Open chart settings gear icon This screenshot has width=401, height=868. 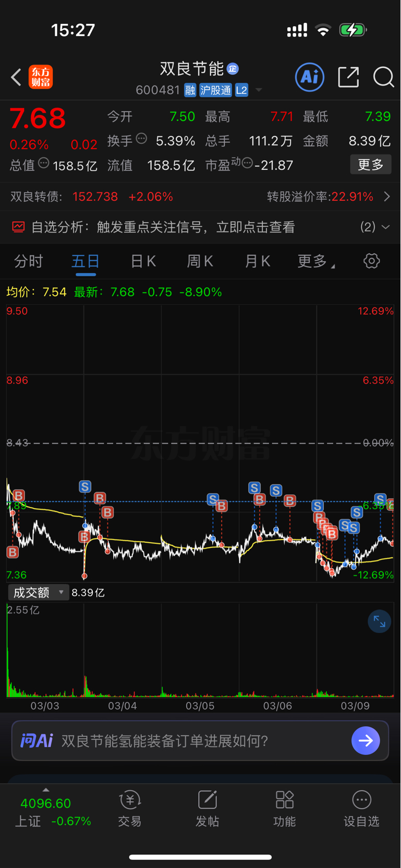[371, 261]
